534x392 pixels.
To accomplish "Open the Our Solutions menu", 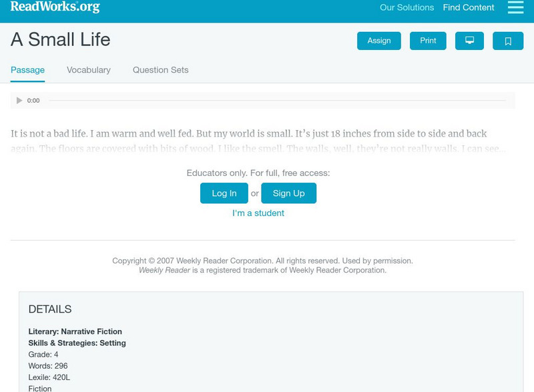I will [406, 7].
